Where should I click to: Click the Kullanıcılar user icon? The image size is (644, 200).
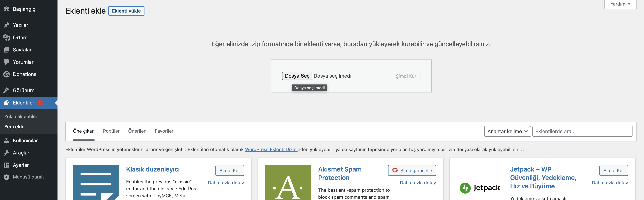tap(6, 140)
